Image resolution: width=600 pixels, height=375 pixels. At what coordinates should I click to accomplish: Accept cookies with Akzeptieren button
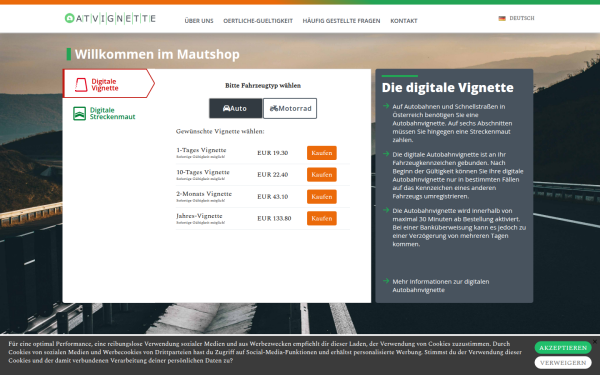562,347
